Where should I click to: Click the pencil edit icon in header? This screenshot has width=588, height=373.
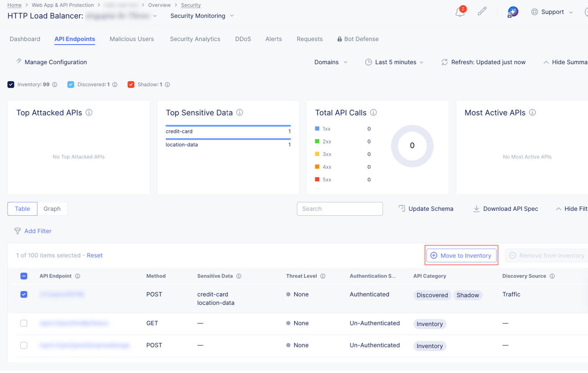point(482,12)
